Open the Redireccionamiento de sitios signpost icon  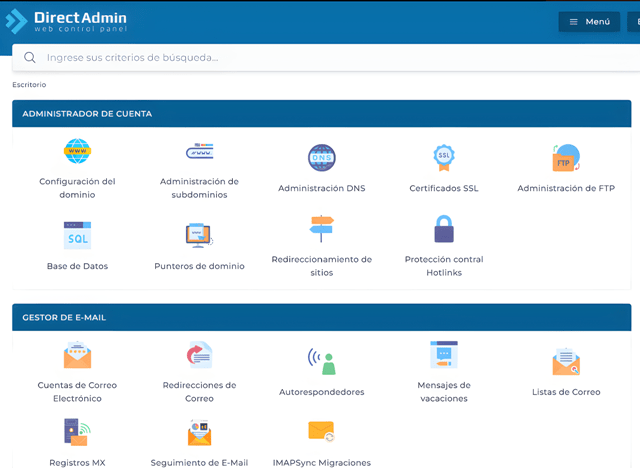[322, 228]
